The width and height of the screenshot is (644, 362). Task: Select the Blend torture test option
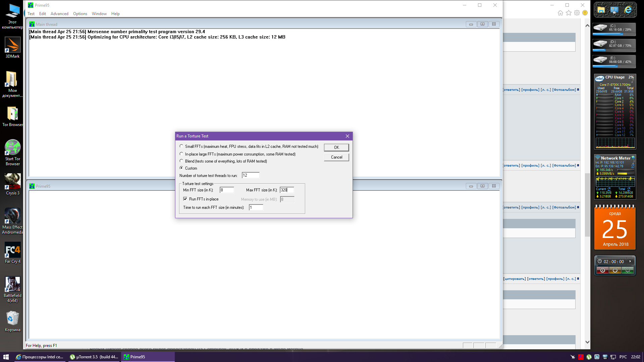pyautogui.click(x=181, y=161)
